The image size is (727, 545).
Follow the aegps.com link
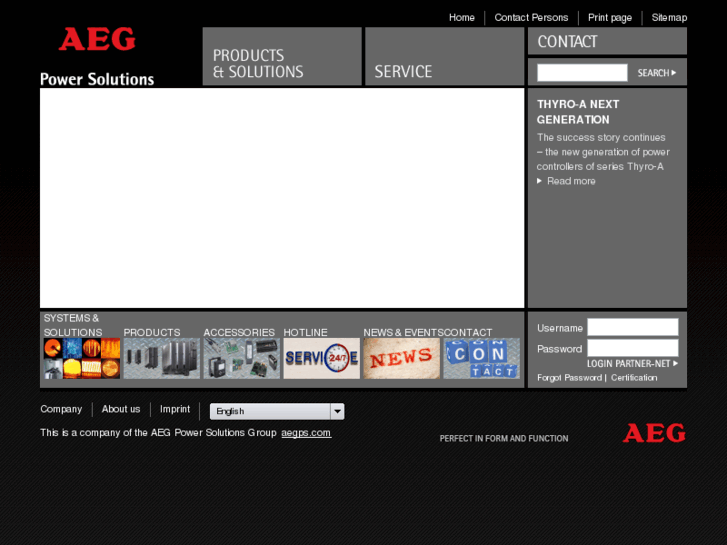[x=306, y=433]
